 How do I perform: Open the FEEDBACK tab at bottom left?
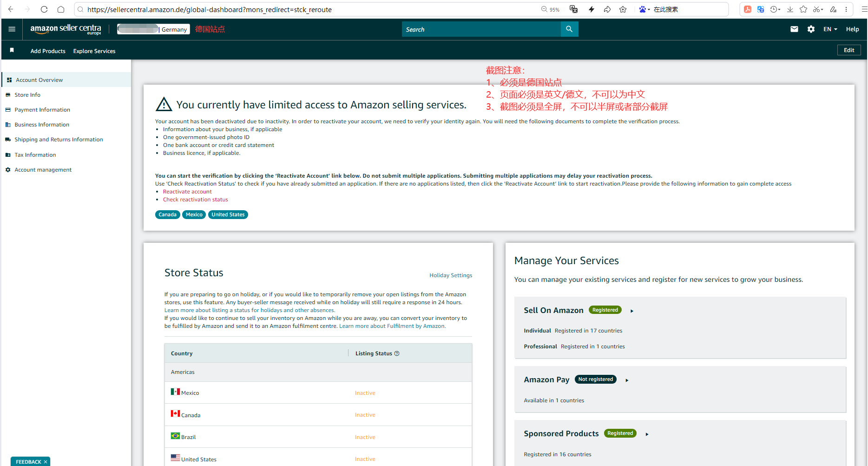[x=28, y=462]
